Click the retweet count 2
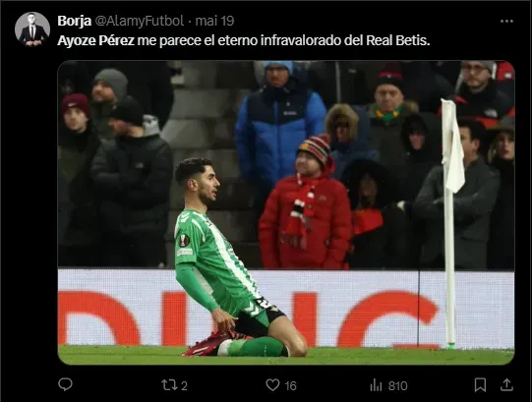532x402 pixels. [x=184, y=385]
